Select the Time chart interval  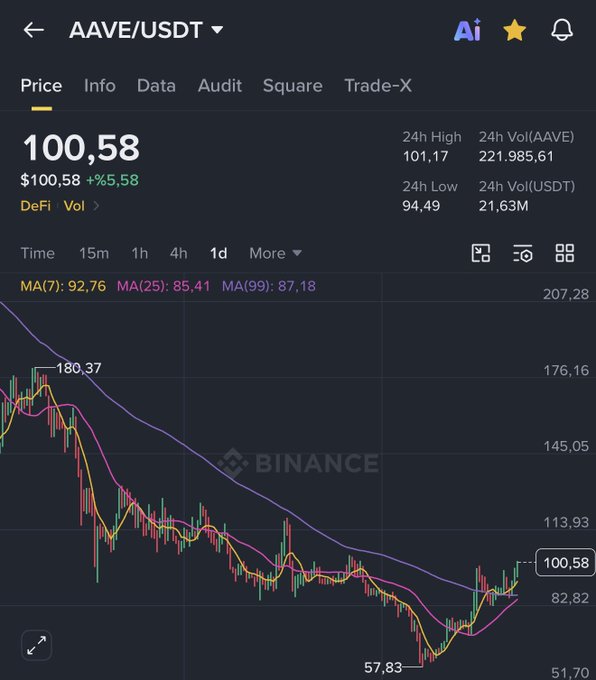coord(38,253)
